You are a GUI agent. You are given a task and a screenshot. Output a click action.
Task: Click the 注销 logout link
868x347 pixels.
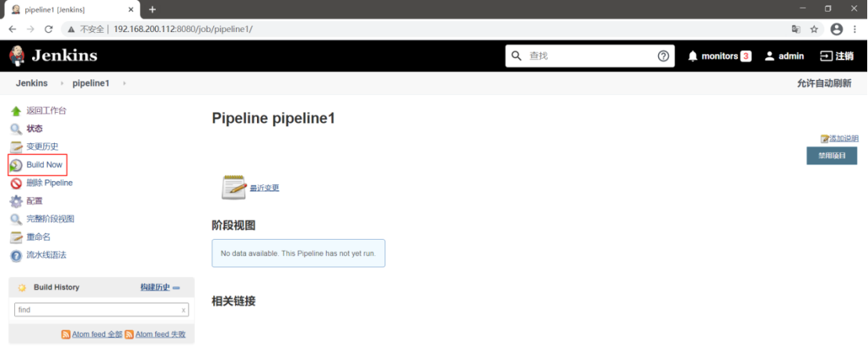tap(844, 56)
